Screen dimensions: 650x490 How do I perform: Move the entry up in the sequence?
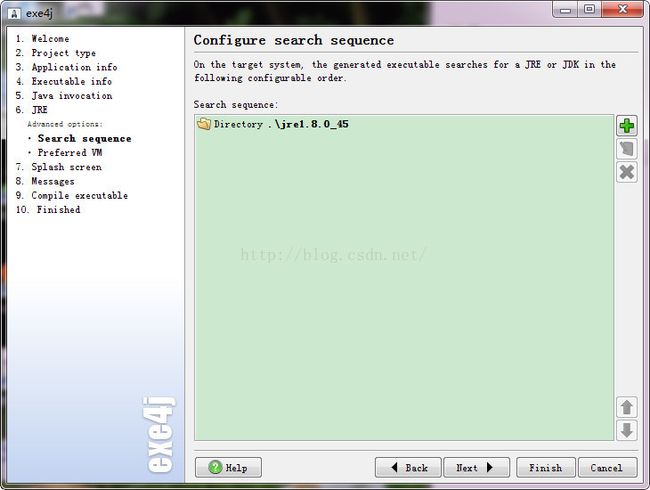click(x=626, y=407)
